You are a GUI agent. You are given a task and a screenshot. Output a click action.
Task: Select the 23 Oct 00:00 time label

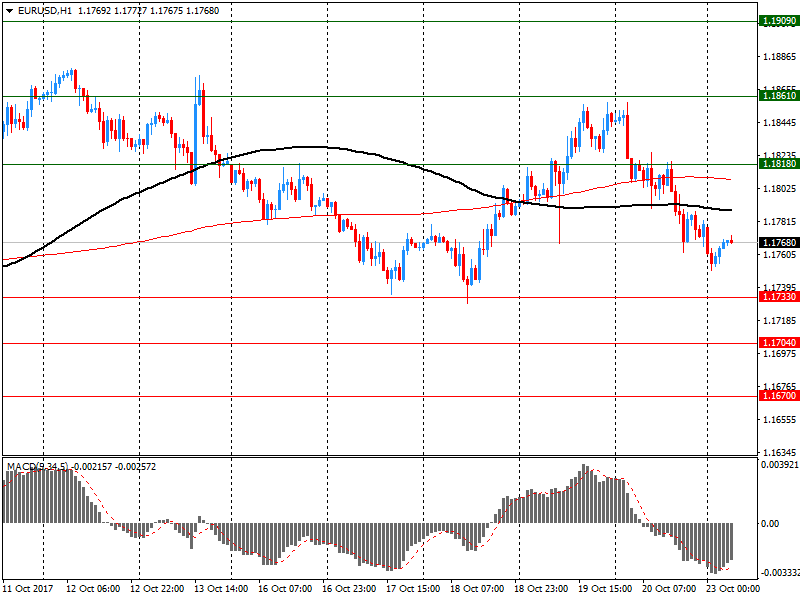733,589
